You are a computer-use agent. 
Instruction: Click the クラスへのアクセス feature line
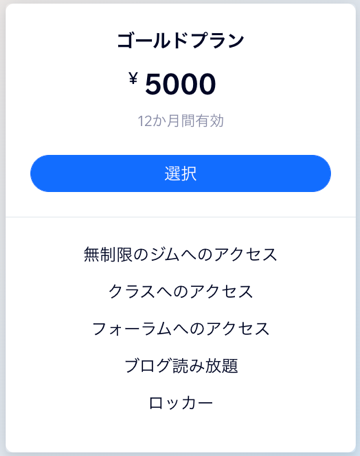click(x=180, y=291)
